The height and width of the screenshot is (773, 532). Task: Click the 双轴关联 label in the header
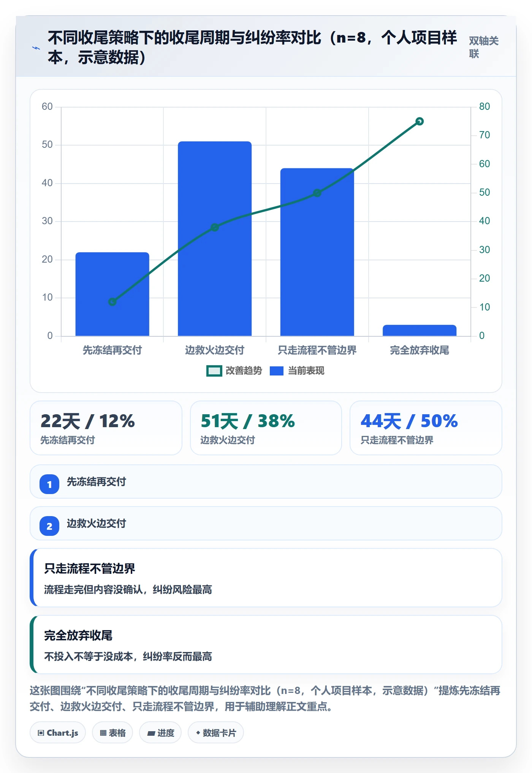click(x=483, y=47)
